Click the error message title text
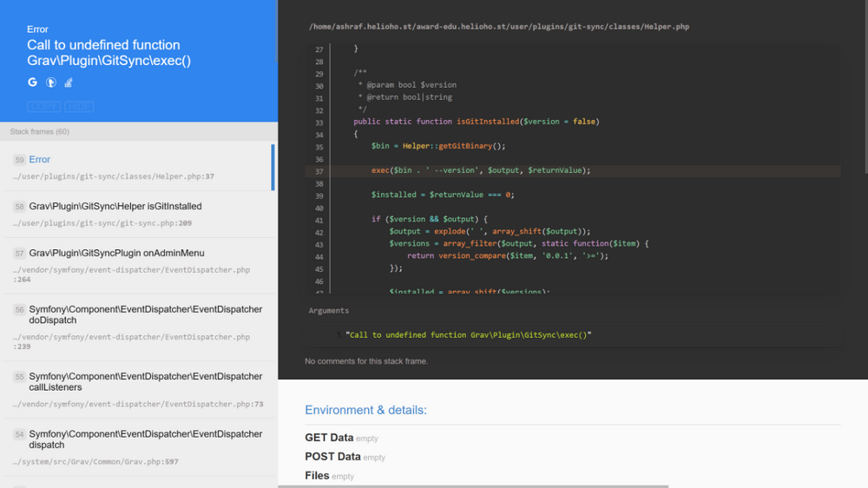The width and height of the screenshot is (868, 488). click(109, 53)
